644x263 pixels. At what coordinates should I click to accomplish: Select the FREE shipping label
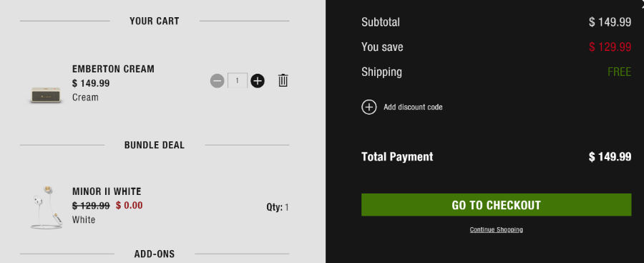620,72
